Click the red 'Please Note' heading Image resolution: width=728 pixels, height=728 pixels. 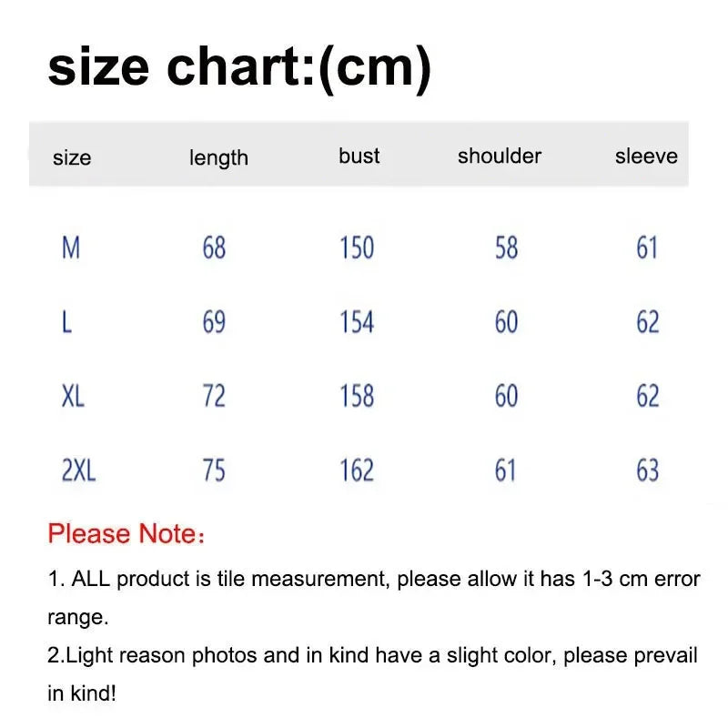(x=126, y=533)
